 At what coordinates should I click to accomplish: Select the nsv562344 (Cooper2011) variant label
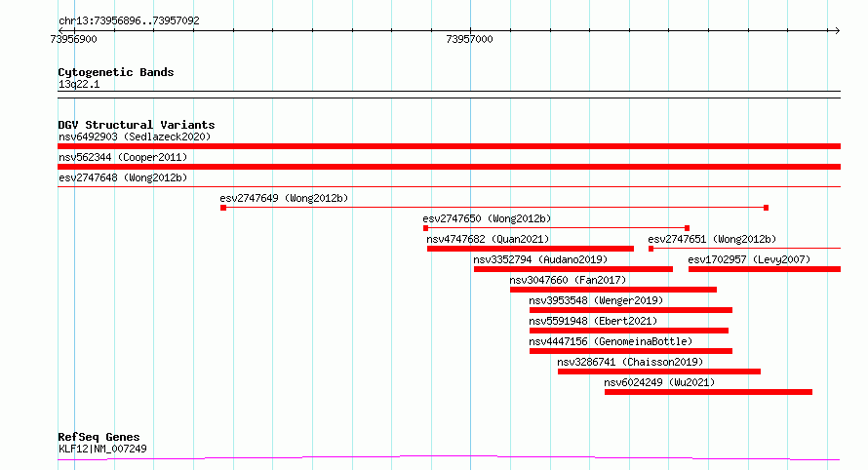pos(123,157)
